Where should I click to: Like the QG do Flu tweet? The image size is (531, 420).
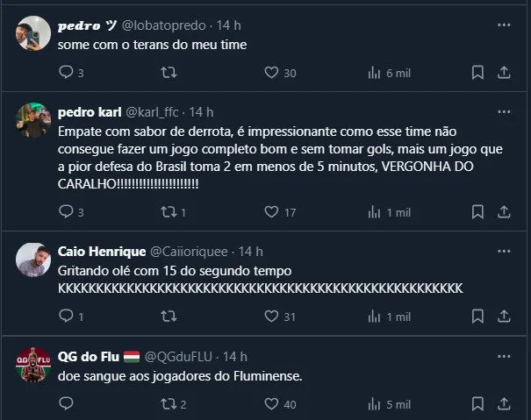click(271, 404)
